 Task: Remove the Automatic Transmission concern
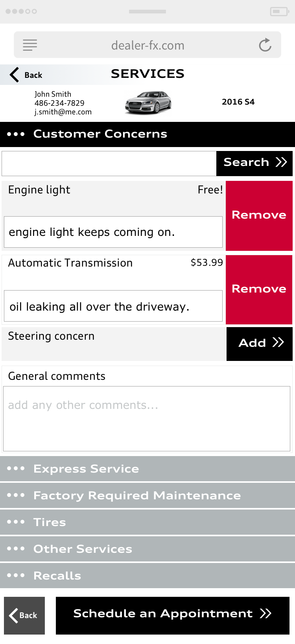click(259, 289)
